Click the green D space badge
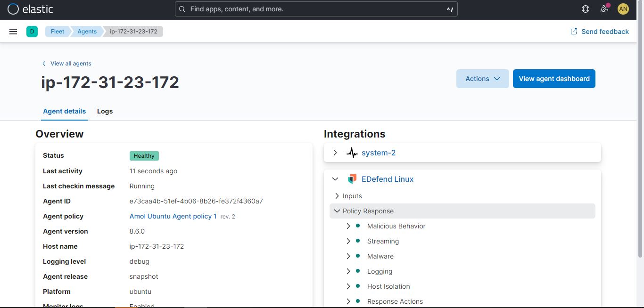Image resolution: width=644 pixels, height=308 pixels. pos(32,32)
